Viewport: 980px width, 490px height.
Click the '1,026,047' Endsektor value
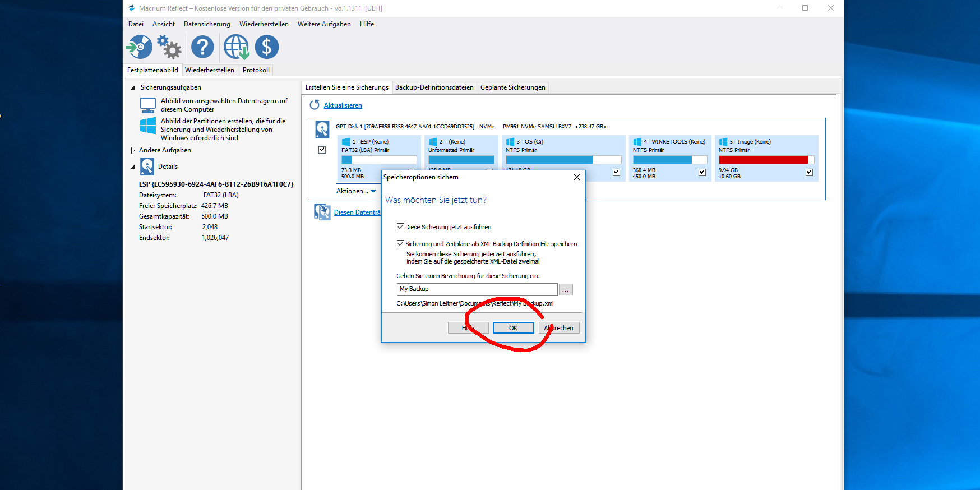(215, 238)
